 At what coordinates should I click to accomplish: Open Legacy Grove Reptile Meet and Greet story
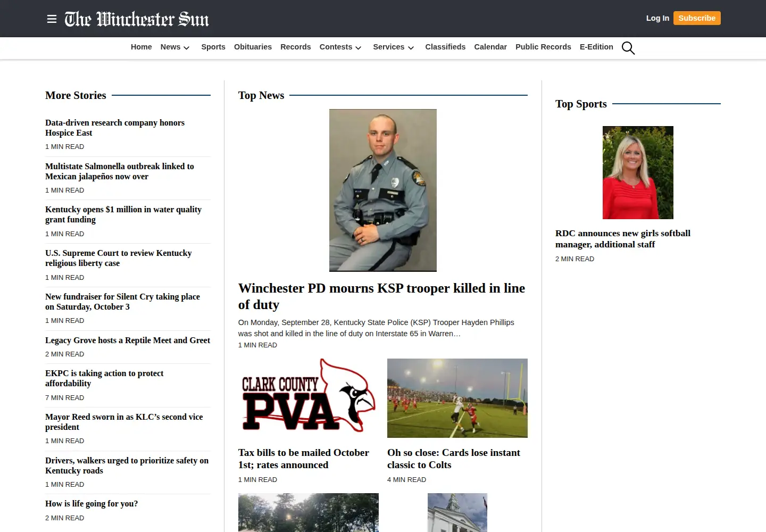coord(128,340)
